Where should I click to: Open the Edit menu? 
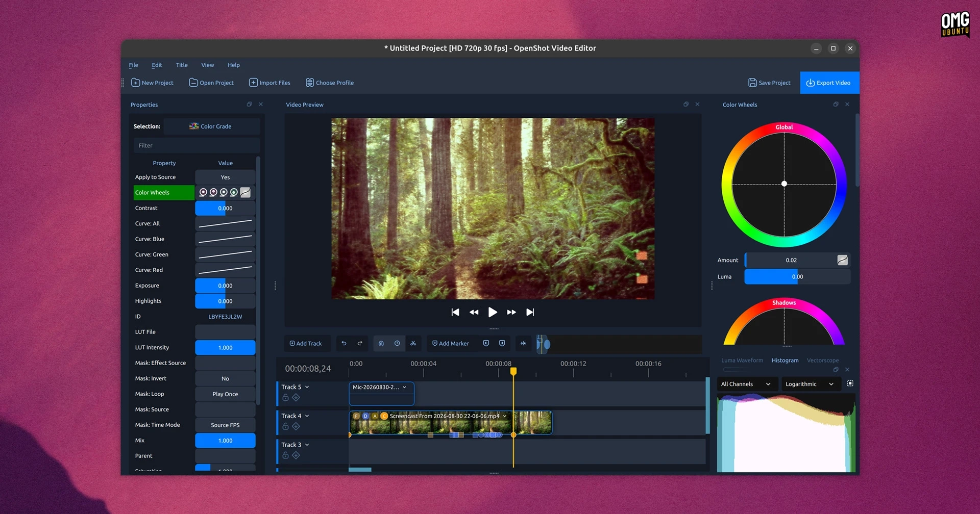157,65
